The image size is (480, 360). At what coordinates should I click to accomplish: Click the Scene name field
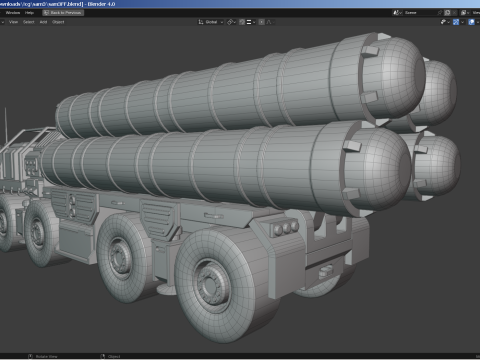[x=420, y=13]
